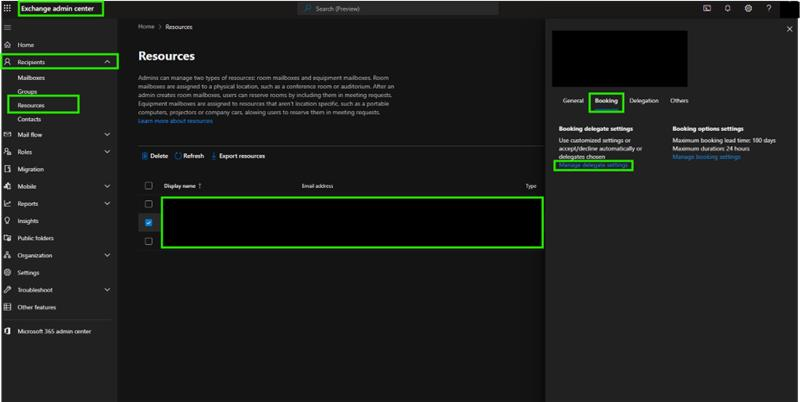The image size is (800, 402).
Task: Switch to the Others tab
Action: (x=679, y=101)
